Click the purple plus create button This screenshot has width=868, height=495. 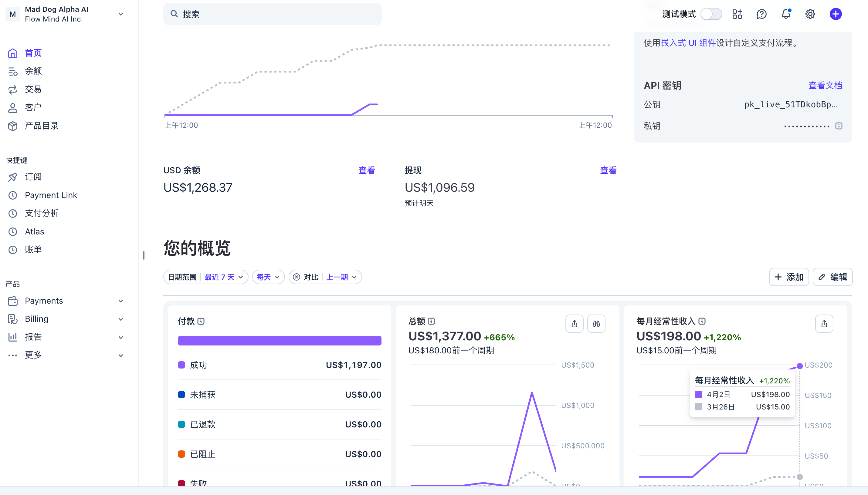click(x=835, y=14)
